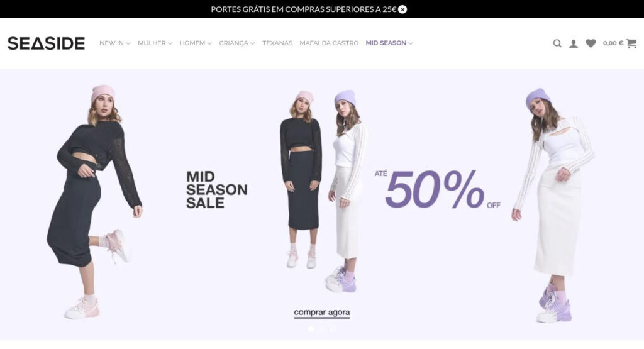Open the wishlist heart icon

click(x=591, y=43)
